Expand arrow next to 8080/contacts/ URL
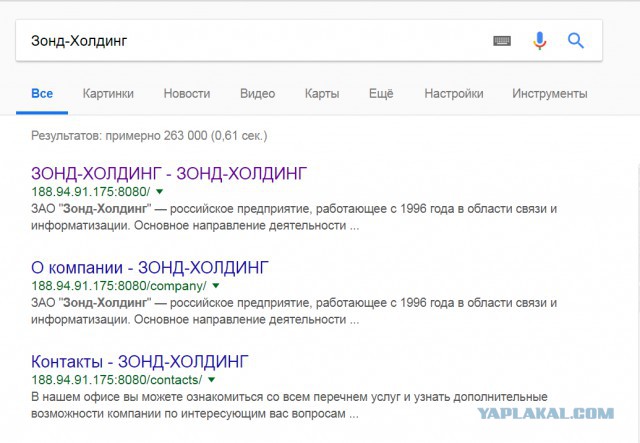The height and width of the screenshot is (443, 640). click(211, 379)
